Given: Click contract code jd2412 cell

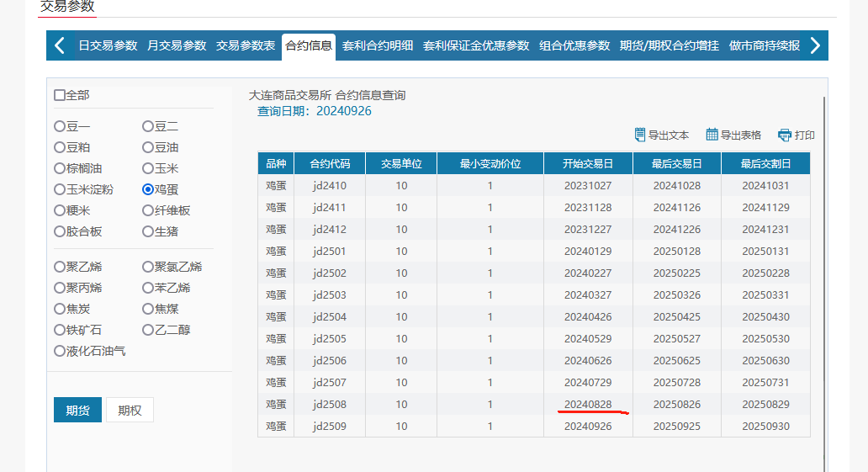Looking at the screenshot, I should (x=330, y=230).
